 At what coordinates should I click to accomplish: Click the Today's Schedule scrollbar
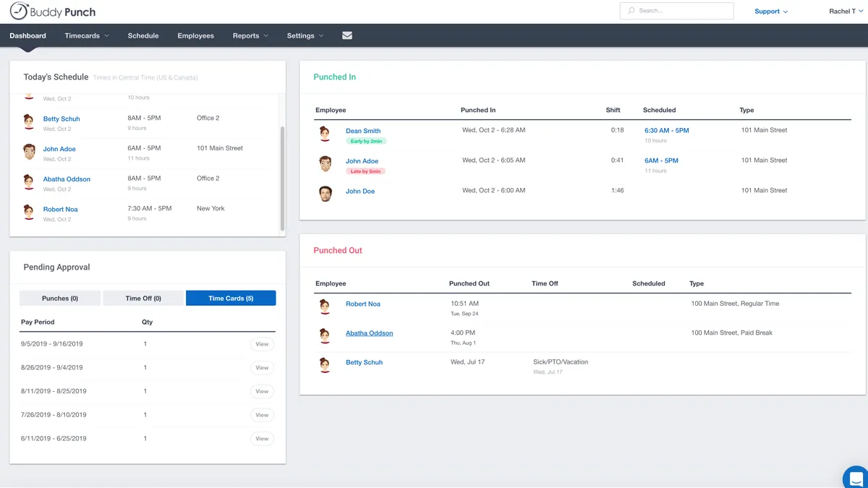pyautogui.click(x=282, y=177)
